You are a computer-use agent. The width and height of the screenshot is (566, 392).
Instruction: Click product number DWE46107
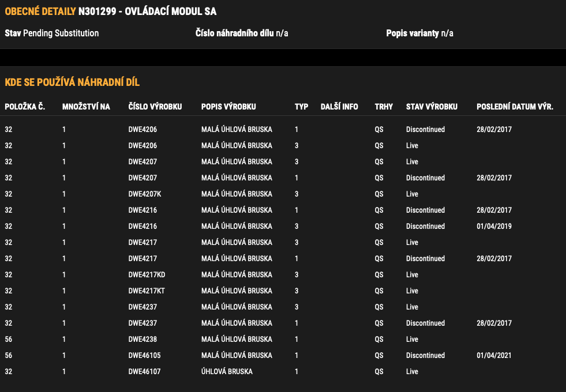(144, 371)
